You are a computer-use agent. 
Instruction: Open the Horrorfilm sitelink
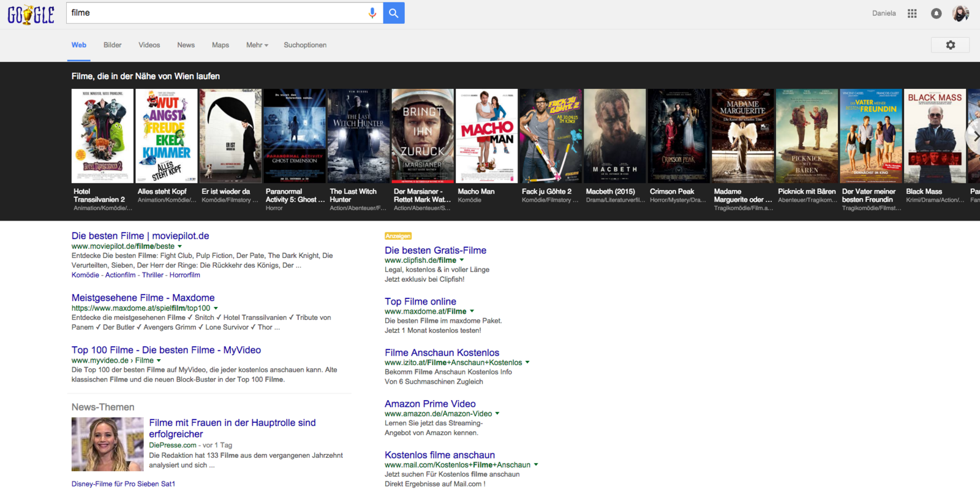pyautogui.click(x=185, y=275)
